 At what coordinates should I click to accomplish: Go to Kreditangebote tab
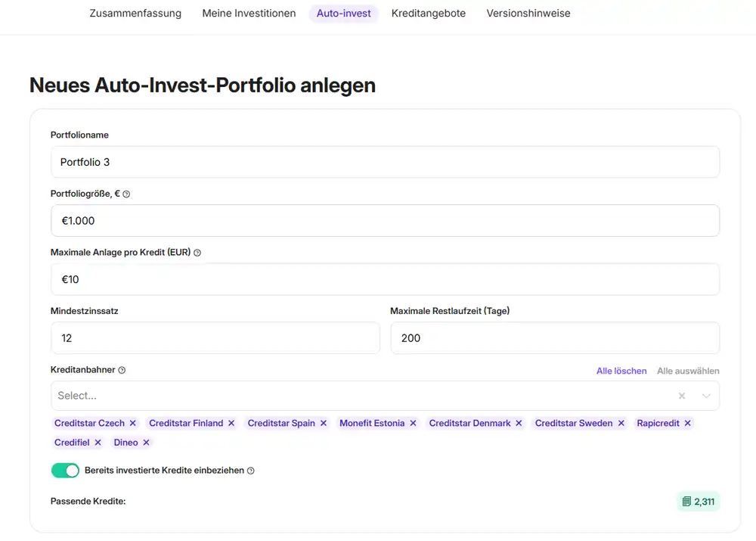(x=429, y=14)
